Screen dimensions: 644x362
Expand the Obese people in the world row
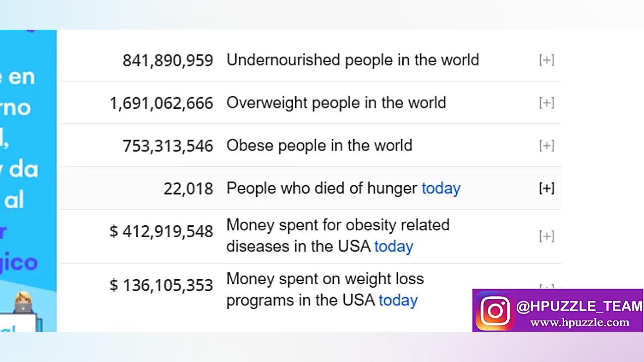(x=546, y=146)
